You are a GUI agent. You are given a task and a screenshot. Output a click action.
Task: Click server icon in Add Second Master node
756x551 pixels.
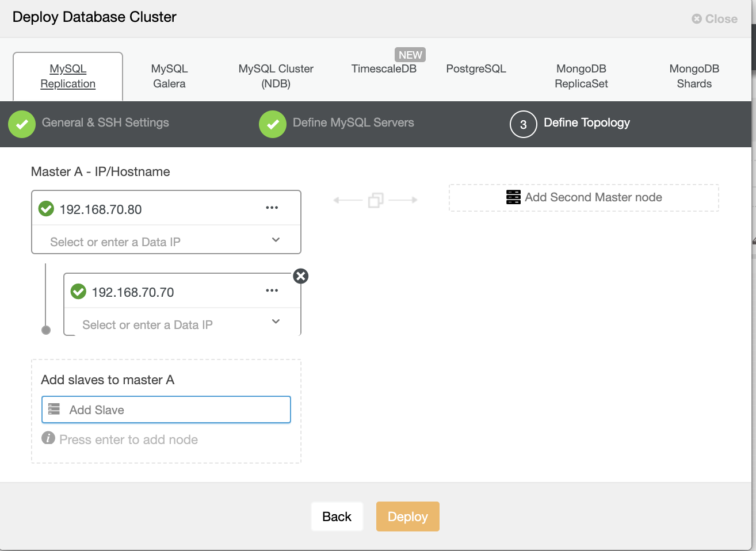[514, 197]
